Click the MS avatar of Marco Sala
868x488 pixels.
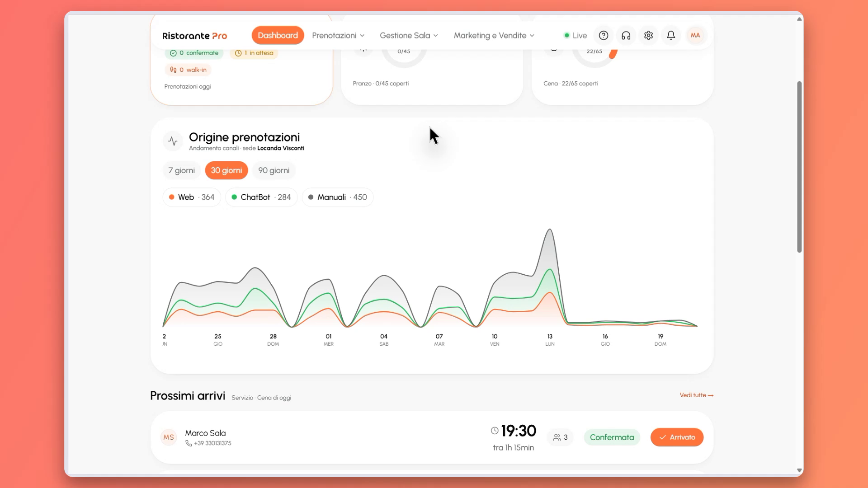[169, 437]
